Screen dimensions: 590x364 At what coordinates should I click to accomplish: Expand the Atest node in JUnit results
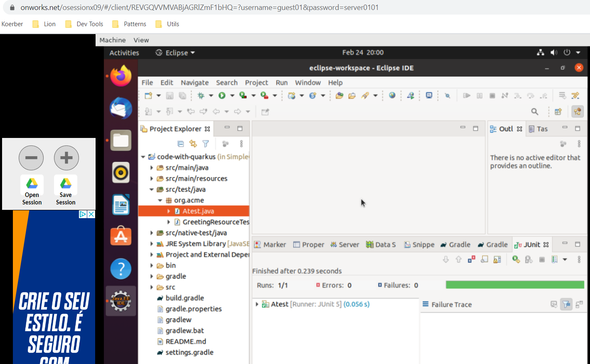[257, 304]
